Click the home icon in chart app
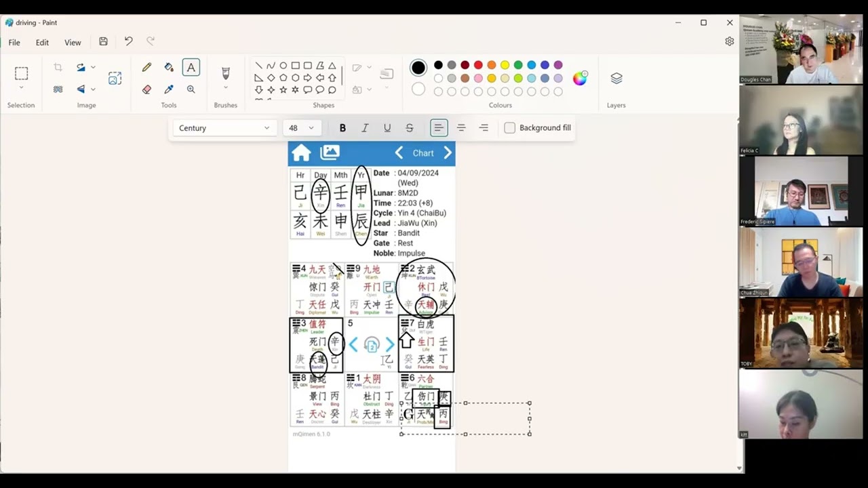The height and width of the screenshot is (488, 868). (x=300, y=153)
